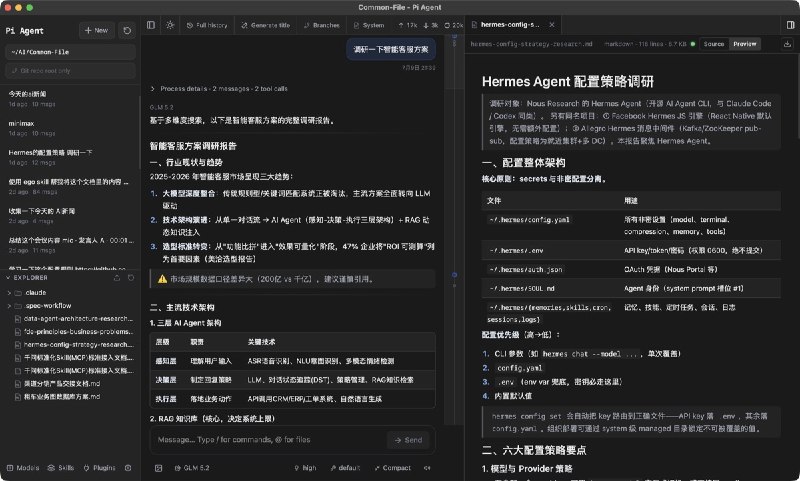The image size is (800, 481).
Task: Close the hermes-config file tab
Action: 552,24
